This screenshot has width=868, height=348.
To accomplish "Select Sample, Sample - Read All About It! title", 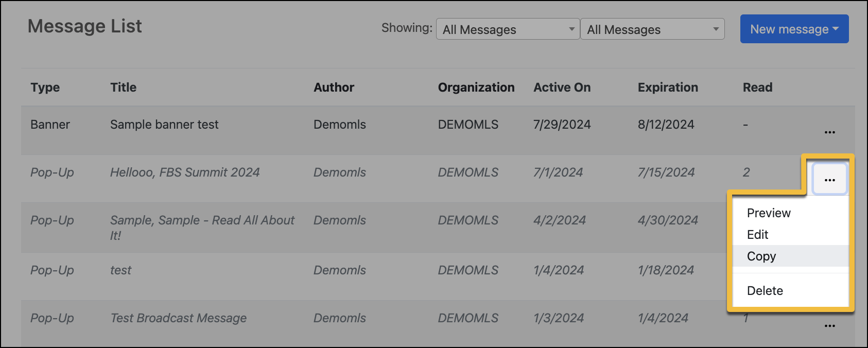I will [202, 228].
